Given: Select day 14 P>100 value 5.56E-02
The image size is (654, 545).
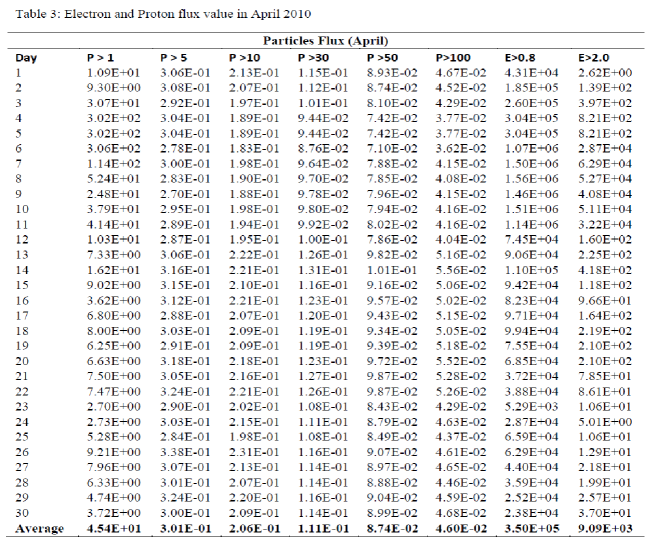Looking at the screenshot, I should pyautogui.click(x=461, y=270).
